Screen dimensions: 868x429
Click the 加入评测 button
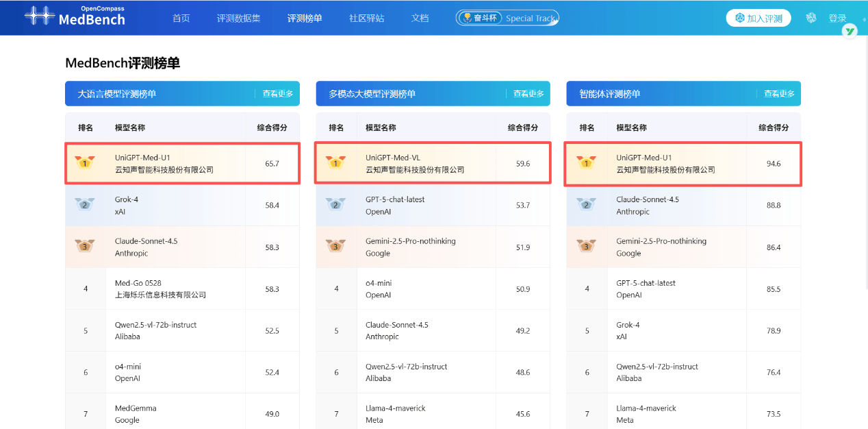(758, 17)
